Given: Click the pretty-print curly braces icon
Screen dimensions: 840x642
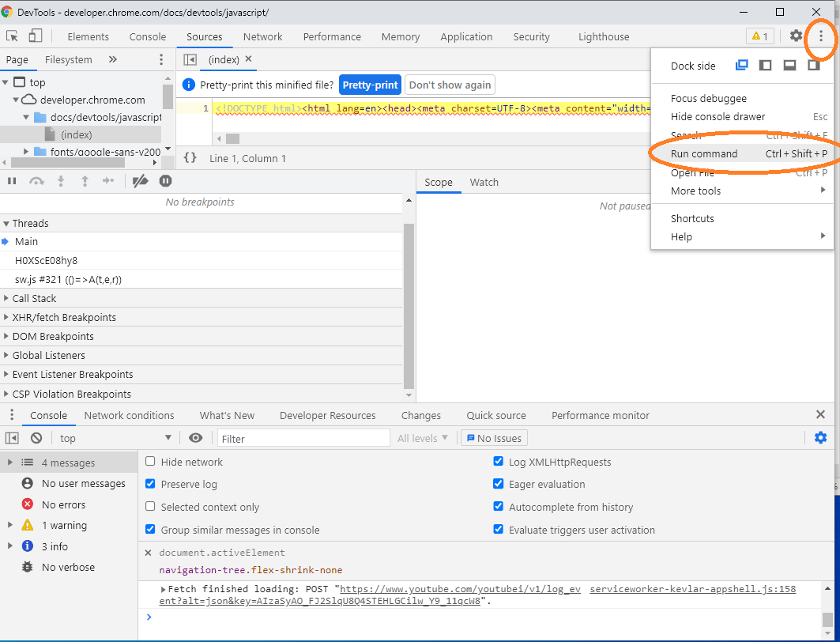Looking at the screenshot, I should pos(190,158).
